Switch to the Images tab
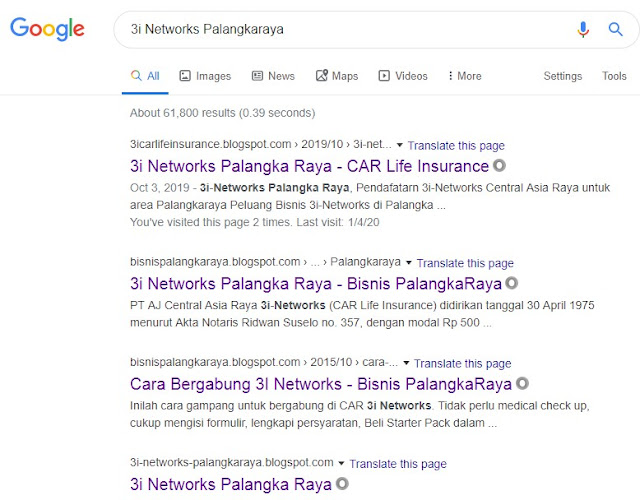This screenshot has width=640, height=500. (205, 76)
